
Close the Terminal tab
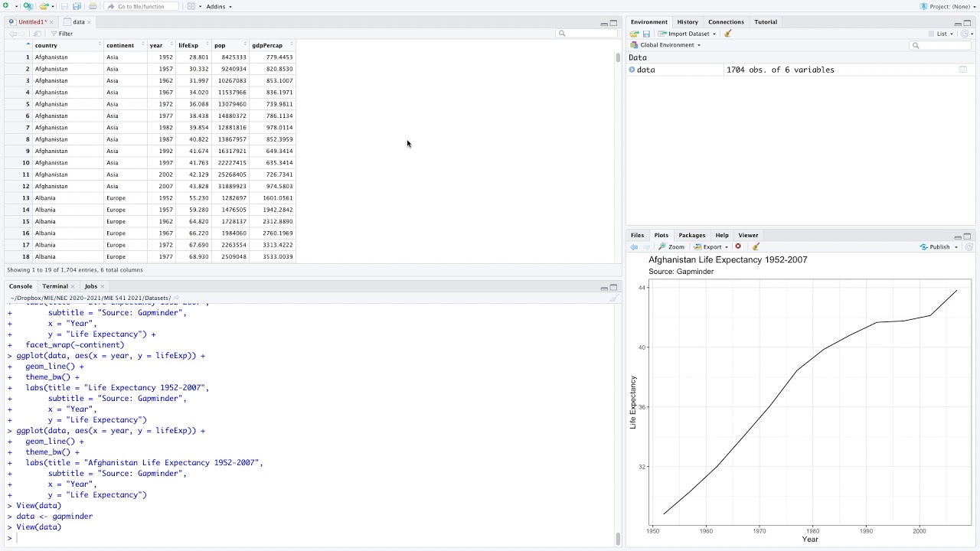pyautogui.click(x=73, y=286)
